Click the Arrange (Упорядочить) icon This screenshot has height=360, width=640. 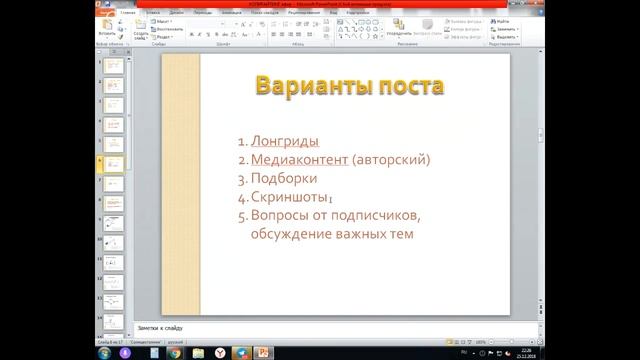coord(398,24)
